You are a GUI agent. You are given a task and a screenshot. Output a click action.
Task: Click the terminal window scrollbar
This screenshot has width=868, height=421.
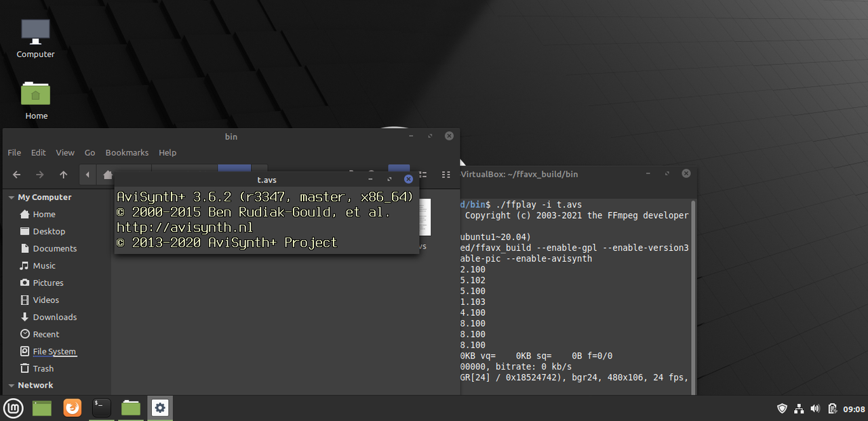(x=692, y=297)
